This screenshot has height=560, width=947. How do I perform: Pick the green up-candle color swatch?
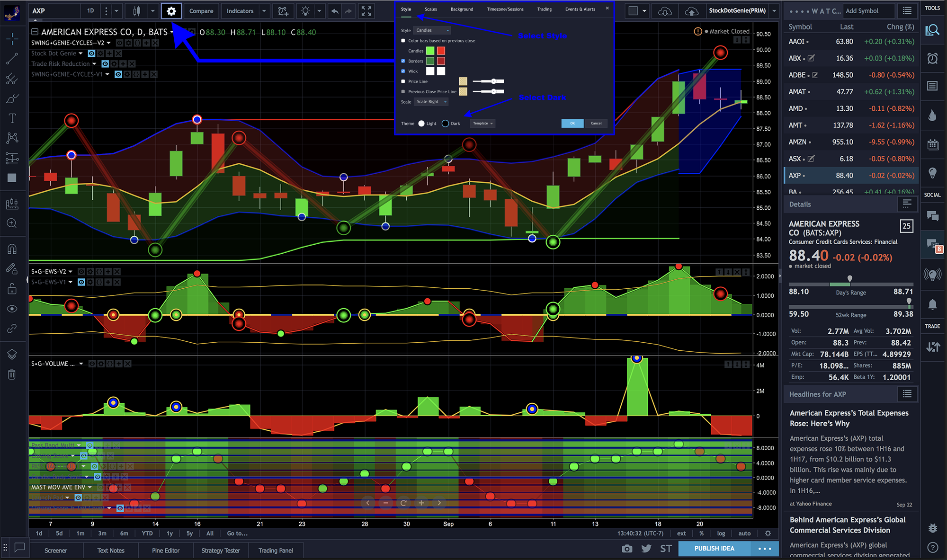point(430,51)
